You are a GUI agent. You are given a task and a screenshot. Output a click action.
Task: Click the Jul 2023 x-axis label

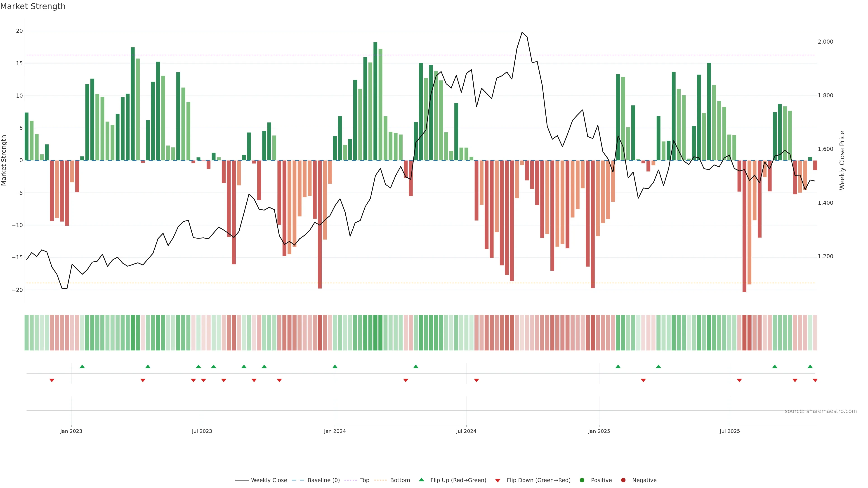tap(202, 431)
